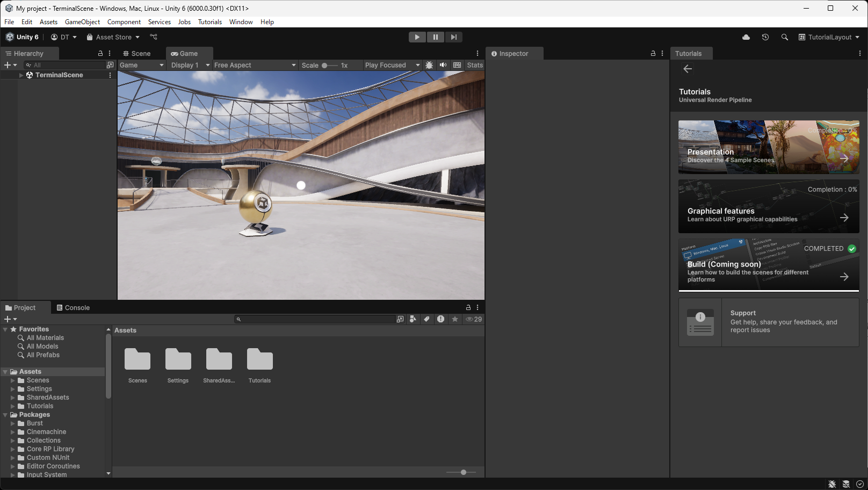Select the SharedAss... folder thumbnail
Viewport: 868px width, 490px height.
tap(219, 365)
